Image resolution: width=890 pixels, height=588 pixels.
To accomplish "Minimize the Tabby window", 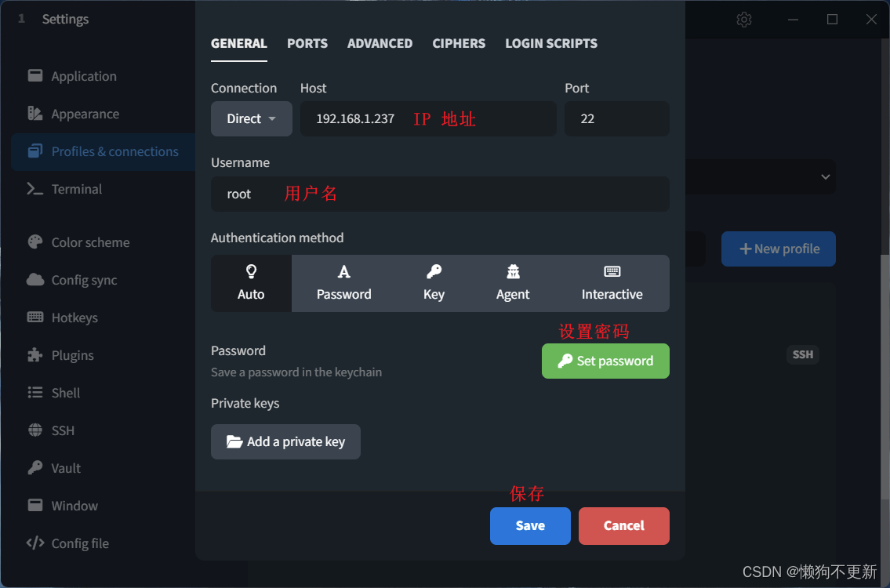I will tap(793, 20).
